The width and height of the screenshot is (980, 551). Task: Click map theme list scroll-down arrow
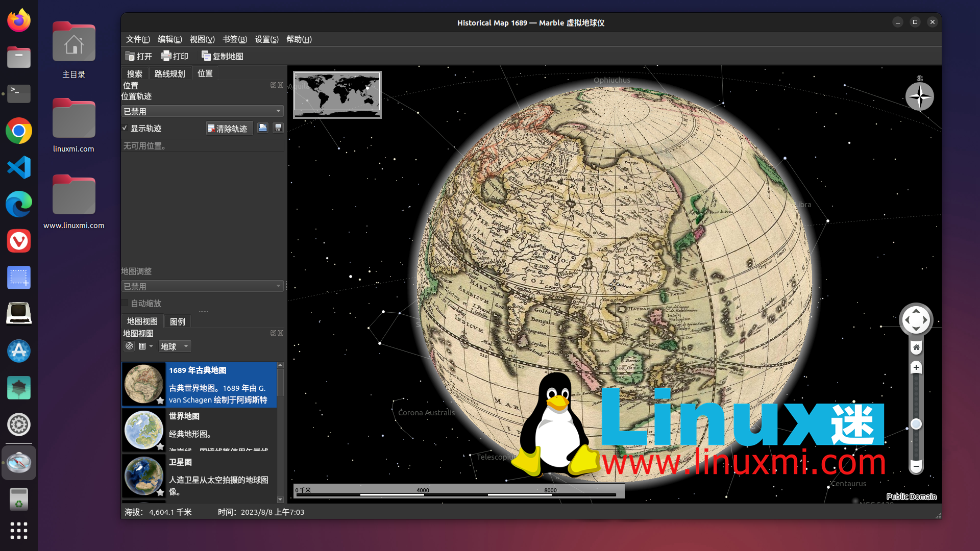point(280,499)
